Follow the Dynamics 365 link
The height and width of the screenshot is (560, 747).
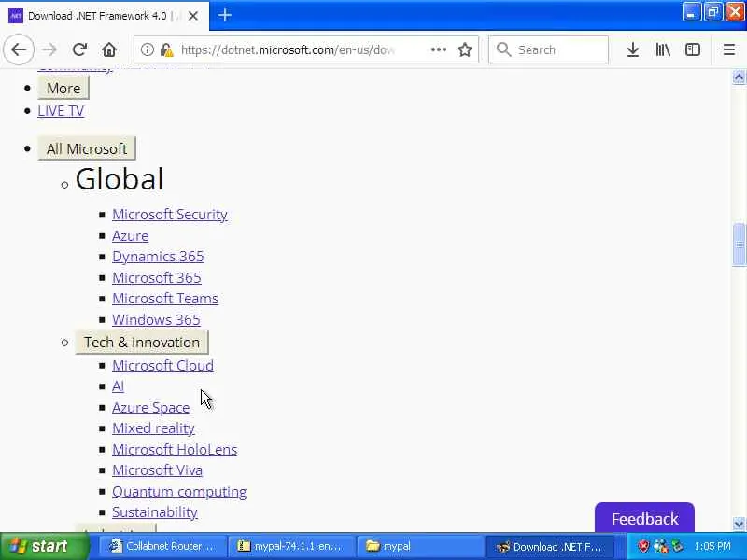[x=158, y=256]
